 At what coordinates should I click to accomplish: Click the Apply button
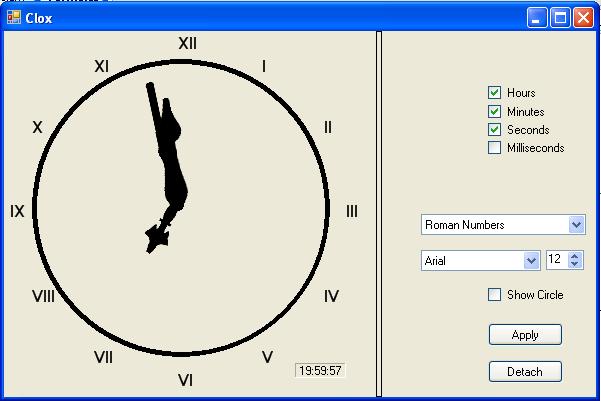525,335
